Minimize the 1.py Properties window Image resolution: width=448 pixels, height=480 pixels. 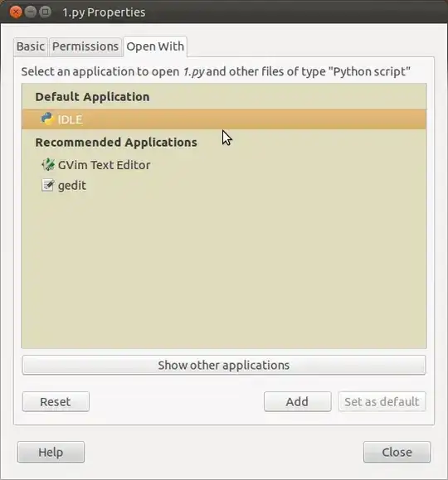click(31, 12)
